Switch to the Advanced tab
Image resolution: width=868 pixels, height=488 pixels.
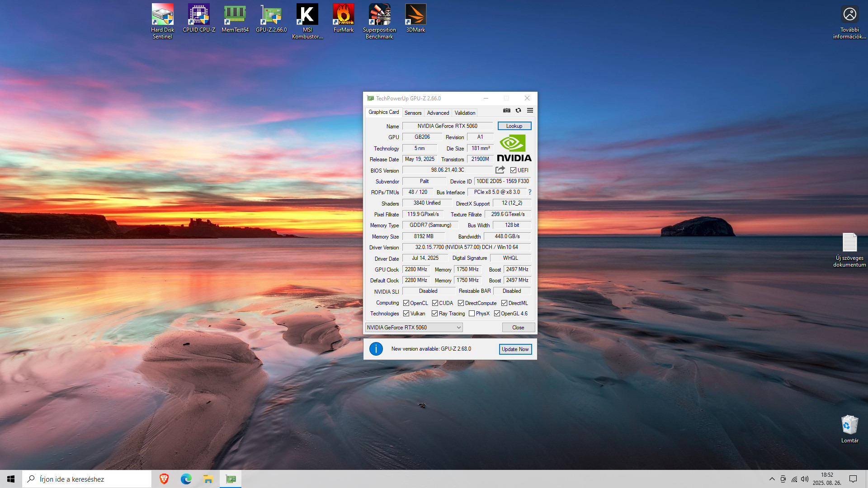pos(438,113)
